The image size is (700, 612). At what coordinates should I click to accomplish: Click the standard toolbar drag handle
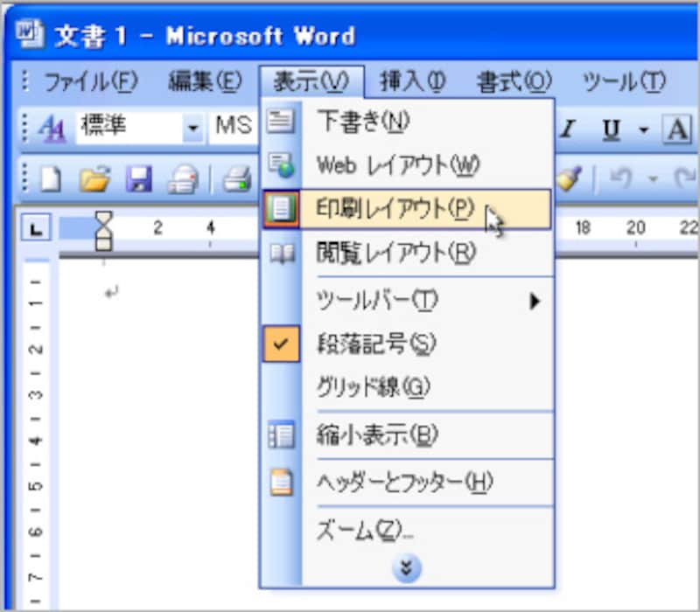[x=24, y=177]
